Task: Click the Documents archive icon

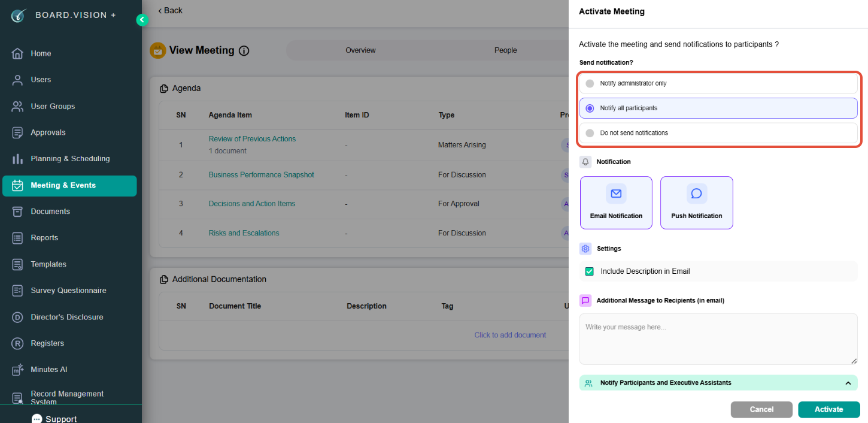Action: (x=17, y=211)
